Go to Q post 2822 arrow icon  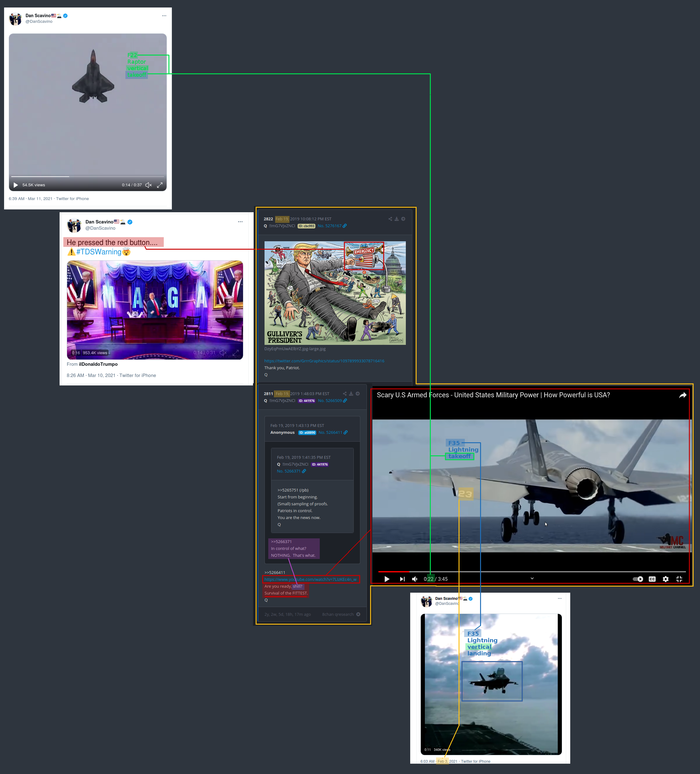pyautogui.click(x=403, y=219)
